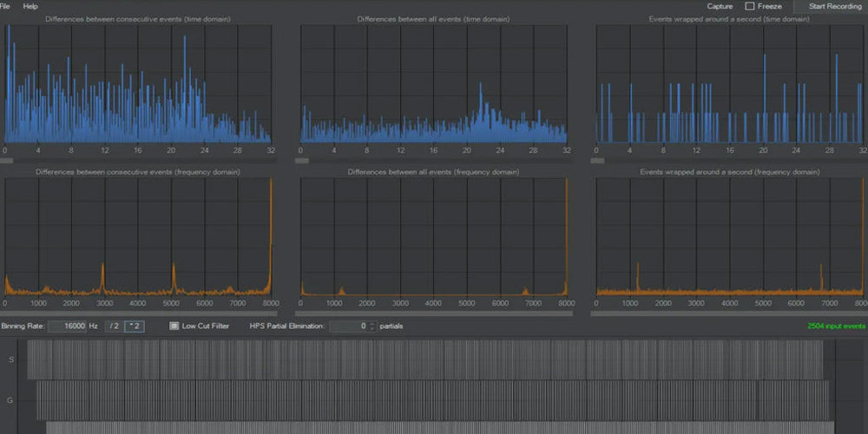Double the binning rate with *2
Viewport: 868px width, 434px height.
click(135, 326)
